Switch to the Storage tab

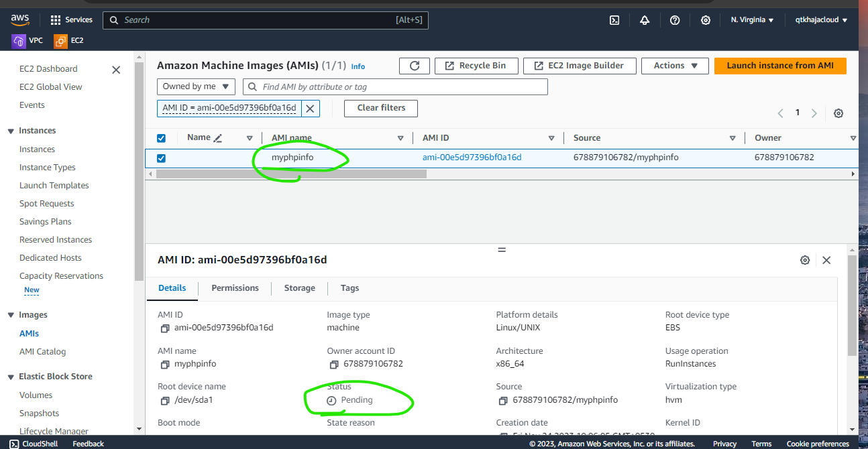coord(299,288)
